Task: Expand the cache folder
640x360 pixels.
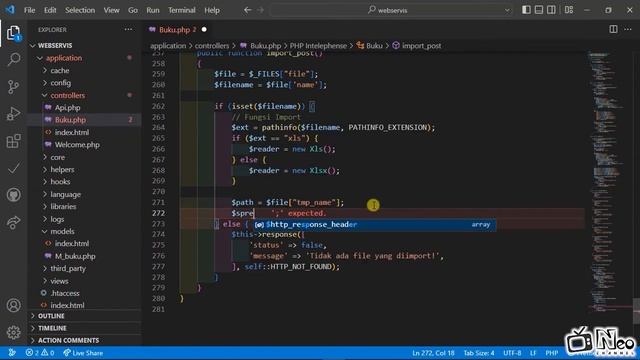Action: [60, 71]
